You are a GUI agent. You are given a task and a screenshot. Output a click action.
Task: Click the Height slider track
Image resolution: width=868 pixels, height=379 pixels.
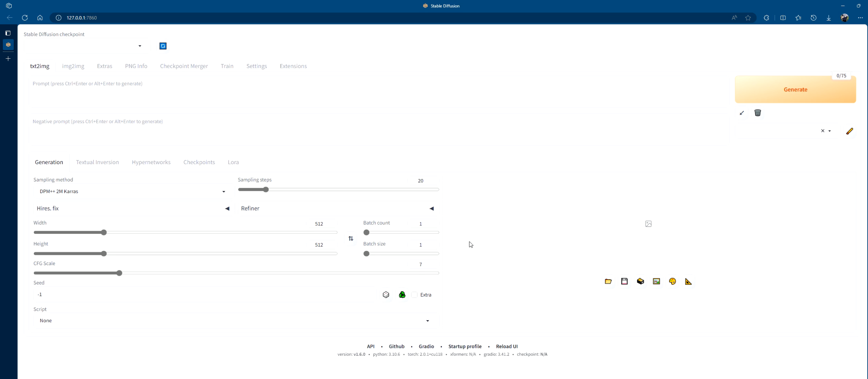pos(186,254)
